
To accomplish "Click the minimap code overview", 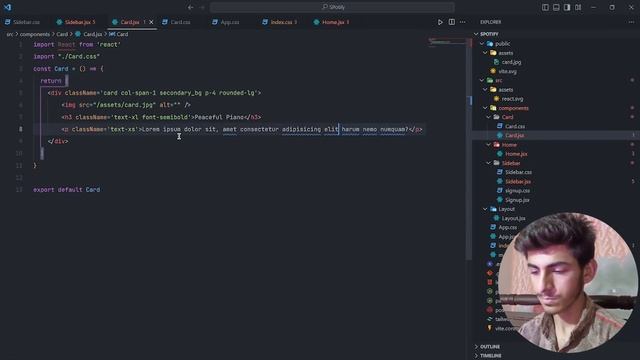I will [x=447, y=42].
